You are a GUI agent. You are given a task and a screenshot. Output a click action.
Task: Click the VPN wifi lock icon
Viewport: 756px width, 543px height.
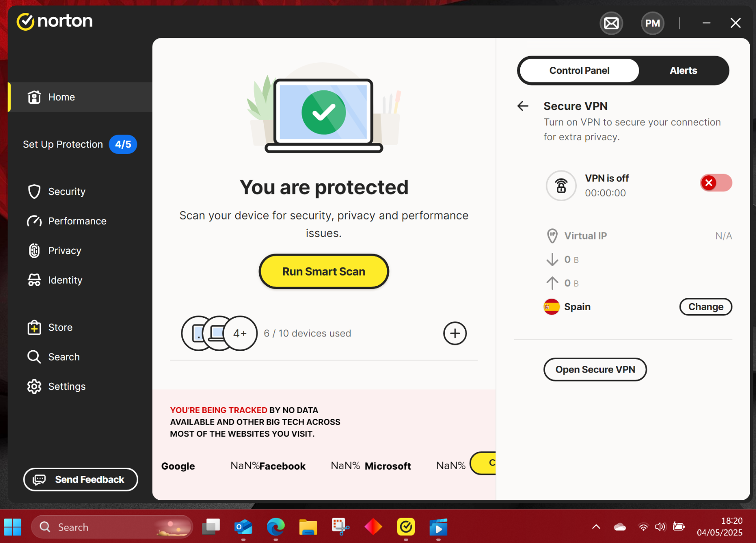tap(561, 186)
